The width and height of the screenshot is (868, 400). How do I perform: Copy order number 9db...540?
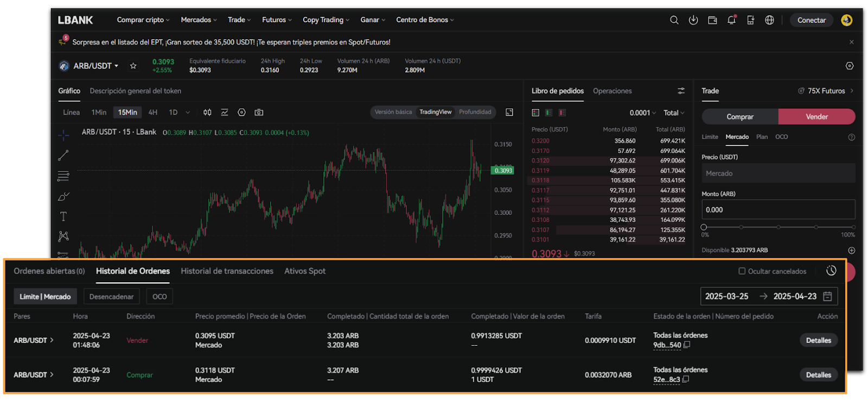(x=686, y=345)
